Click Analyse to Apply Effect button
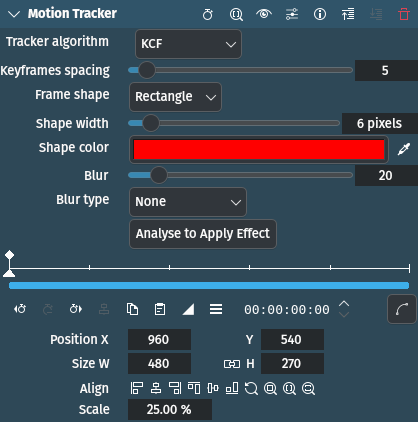The height and width of the screenshot is (422, 418). 203,234
